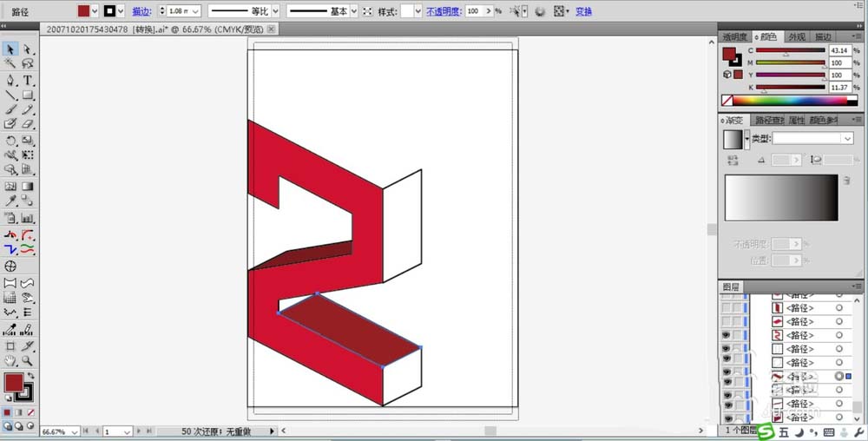868x441 pixels.
Task: Click reverse gradient icon in gradient panel
Action: click(x=733, y=160)
